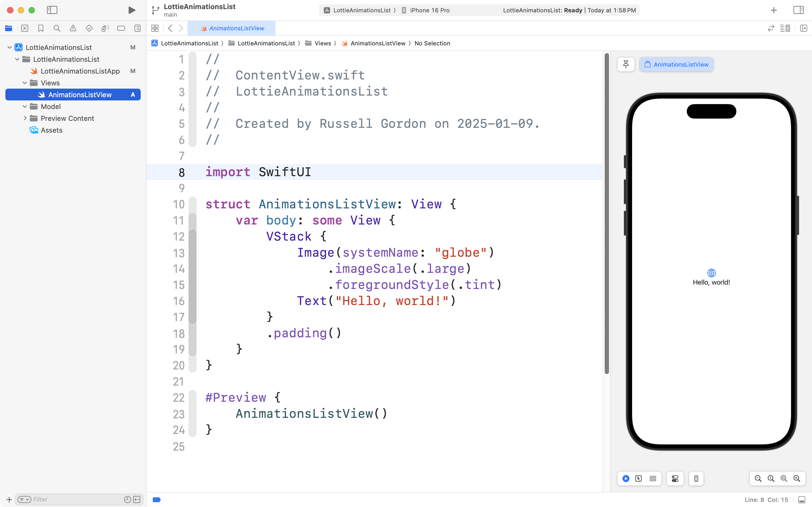Collapse the Views folder

click(x=24, y=83)
